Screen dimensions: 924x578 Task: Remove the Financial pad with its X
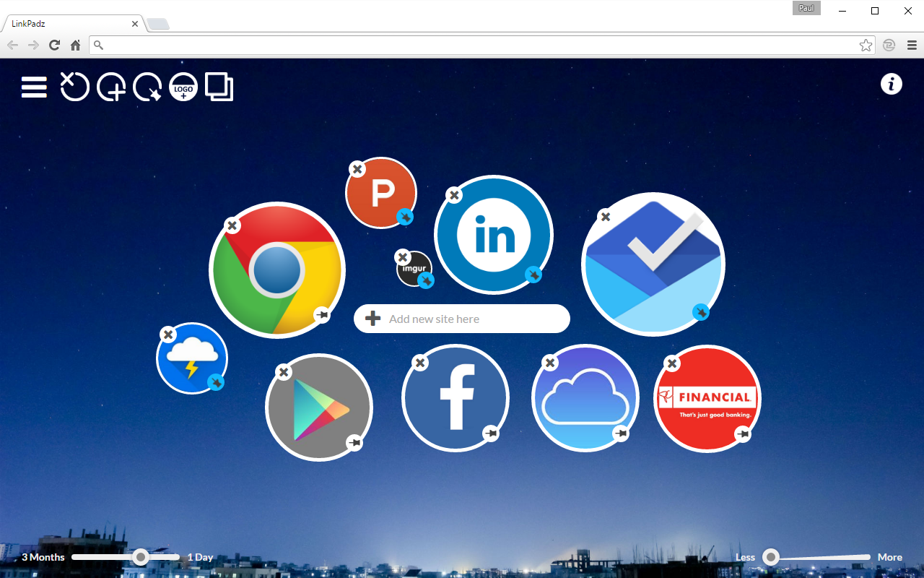point(672,363)
